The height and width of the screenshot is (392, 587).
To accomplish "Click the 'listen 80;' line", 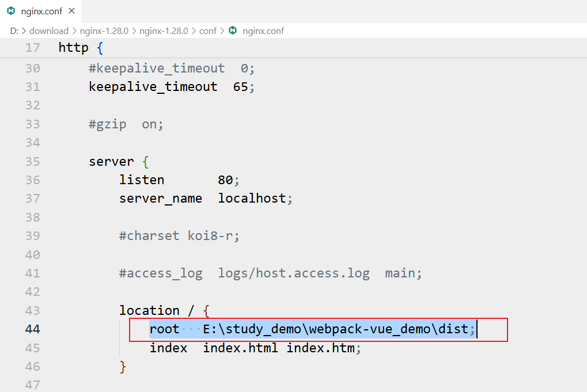I will 179,180.
